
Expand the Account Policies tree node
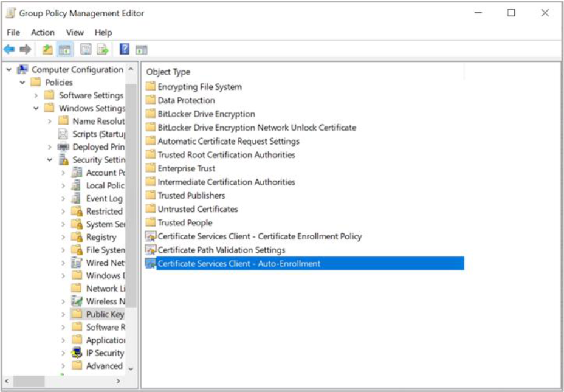(x=63, y=173)
